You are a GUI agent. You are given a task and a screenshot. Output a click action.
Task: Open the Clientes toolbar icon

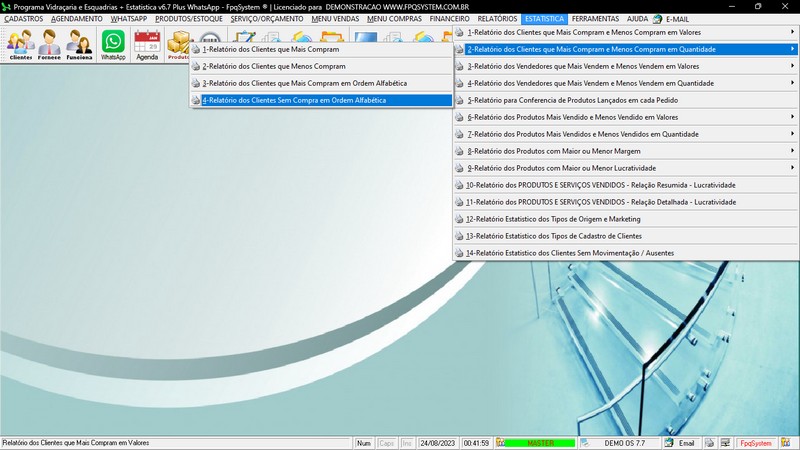pyautogui.click(x=20, y=45)
